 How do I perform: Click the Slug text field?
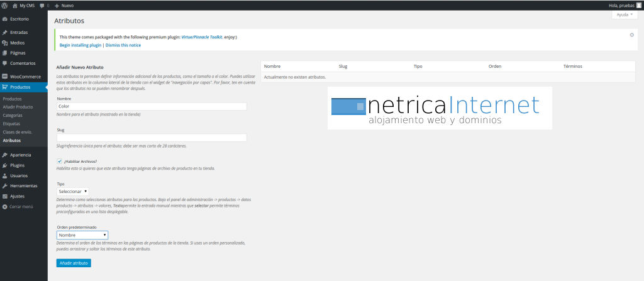pos(151,138)
